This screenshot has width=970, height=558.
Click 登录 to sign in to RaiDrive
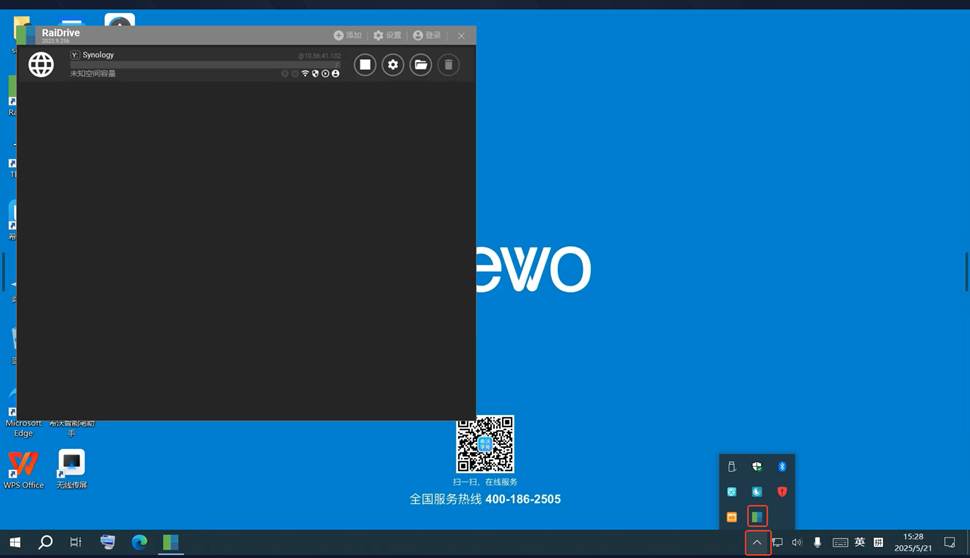426,35
